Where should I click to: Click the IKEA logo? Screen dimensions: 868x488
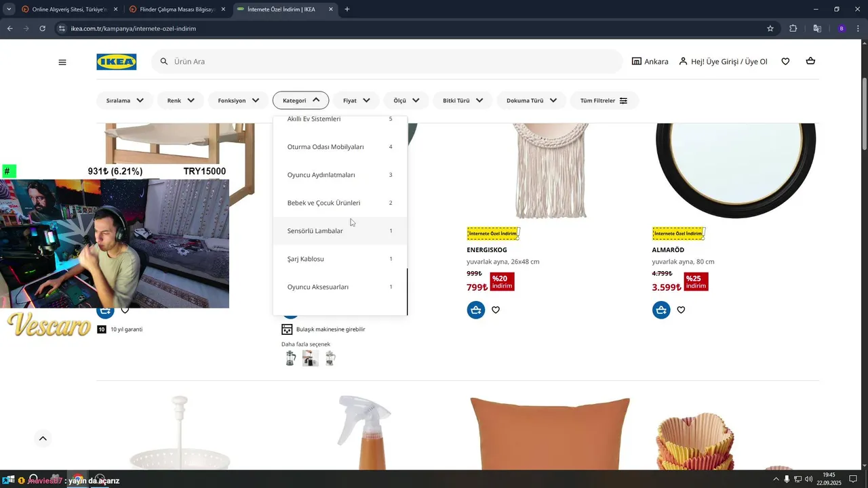click(x=116, y=62)
